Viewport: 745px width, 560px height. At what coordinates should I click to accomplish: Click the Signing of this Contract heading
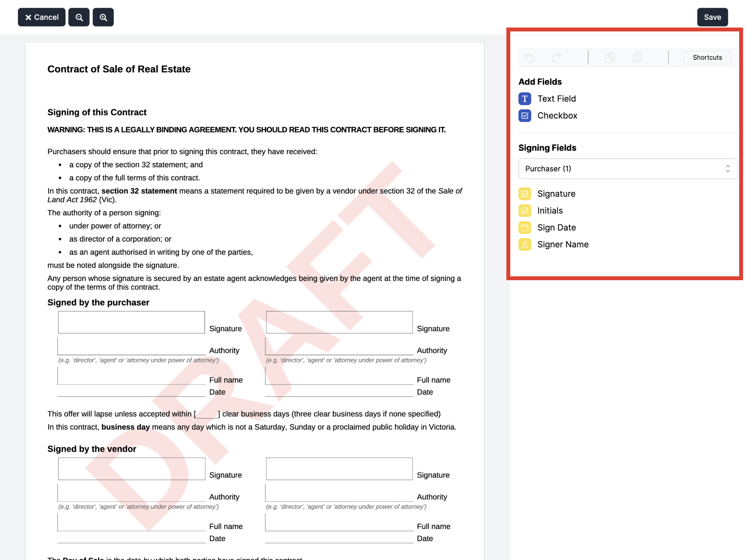pos(97,113)
